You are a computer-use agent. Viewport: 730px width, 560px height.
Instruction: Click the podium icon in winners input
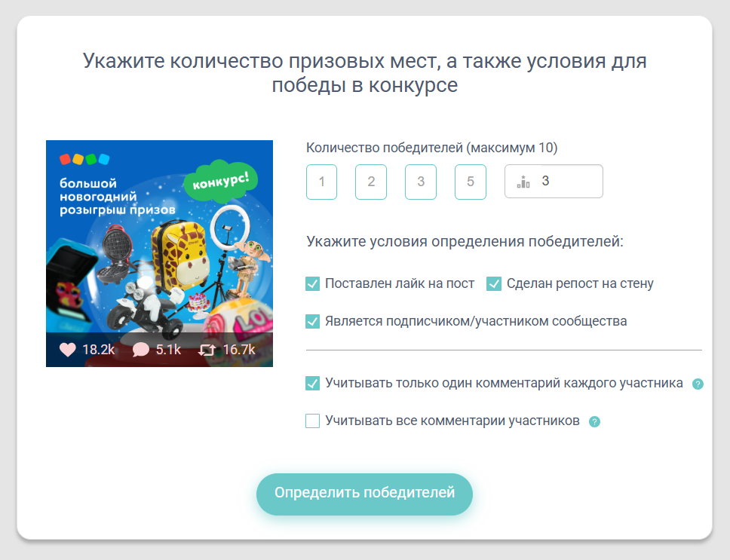(523, 182)
